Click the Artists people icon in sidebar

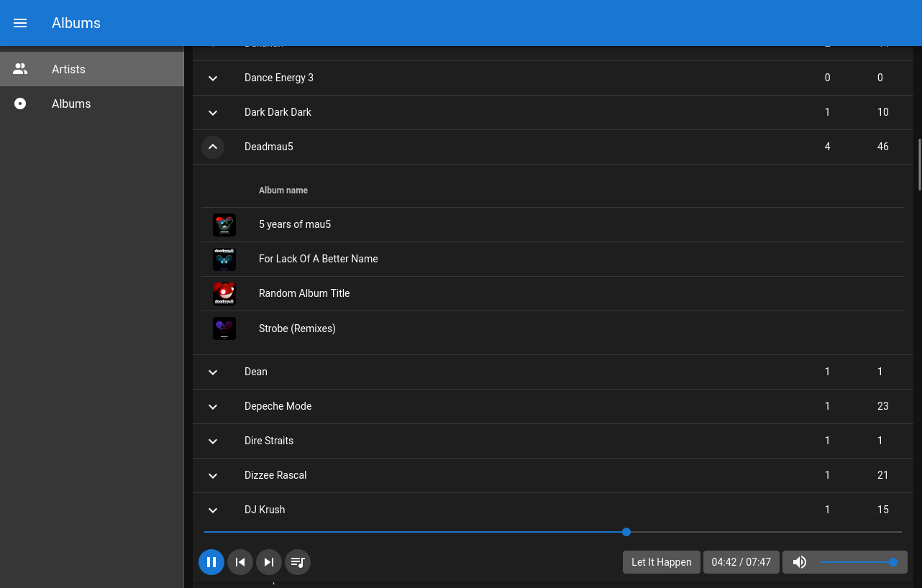coord(20,69)
